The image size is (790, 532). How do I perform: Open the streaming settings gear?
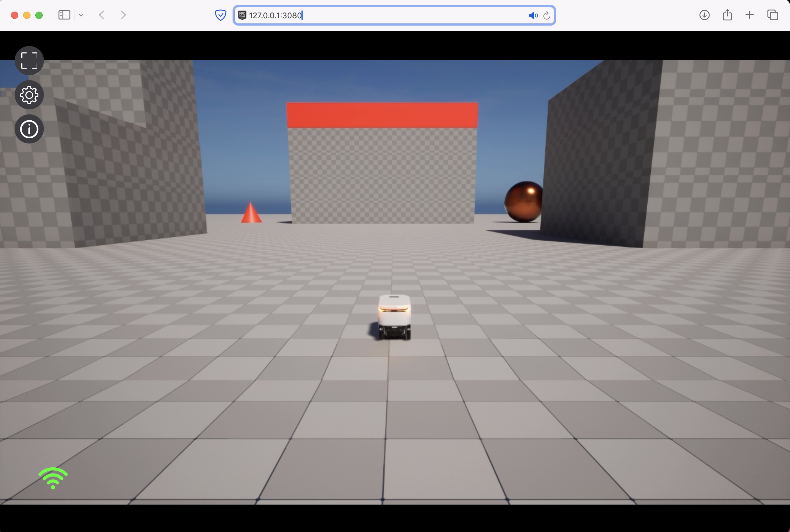click(x=29, y=95)
